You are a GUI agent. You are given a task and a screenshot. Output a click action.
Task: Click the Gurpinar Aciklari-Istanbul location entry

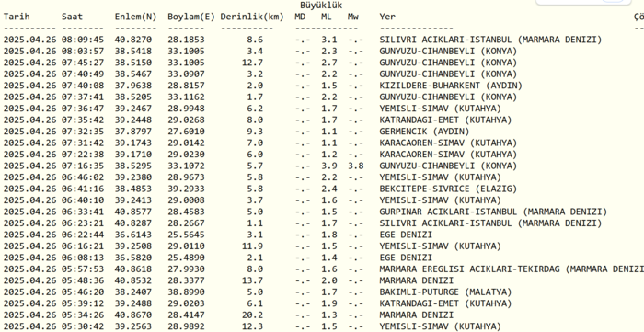point(493,212)
